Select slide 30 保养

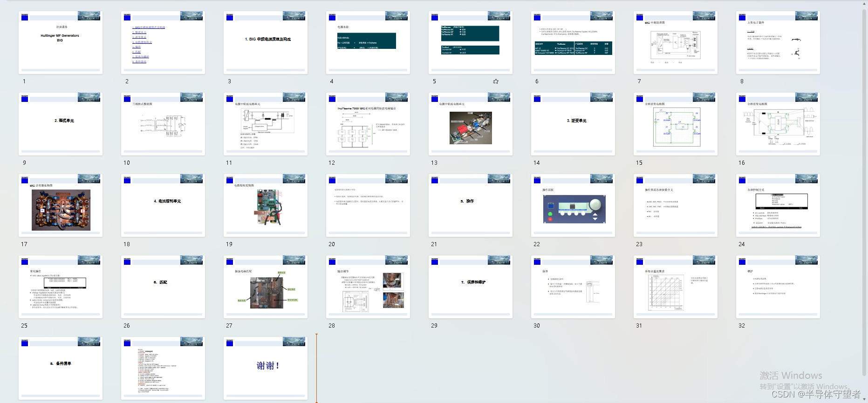point(573,287)
